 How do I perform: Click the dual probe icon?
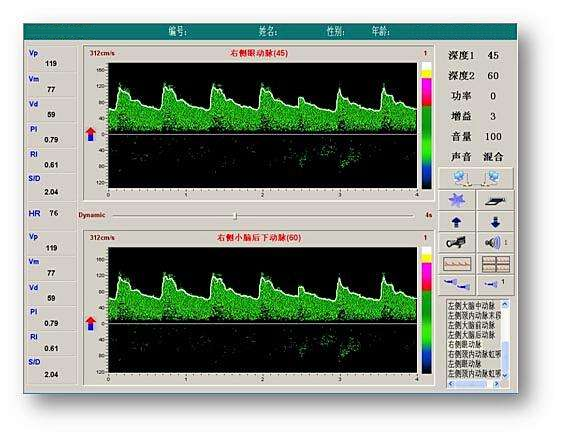click(457, 285)
